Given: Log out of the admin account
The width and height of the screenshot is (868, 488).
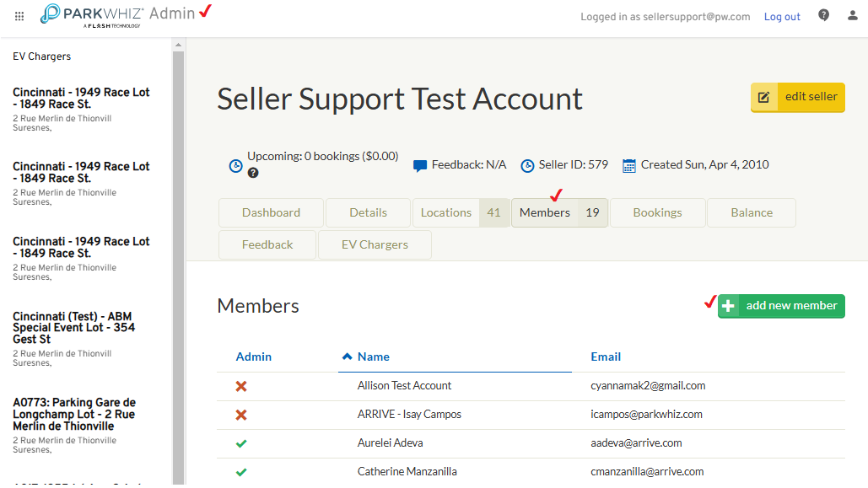Looking at the screenshot, I should (x=782, y=17).
